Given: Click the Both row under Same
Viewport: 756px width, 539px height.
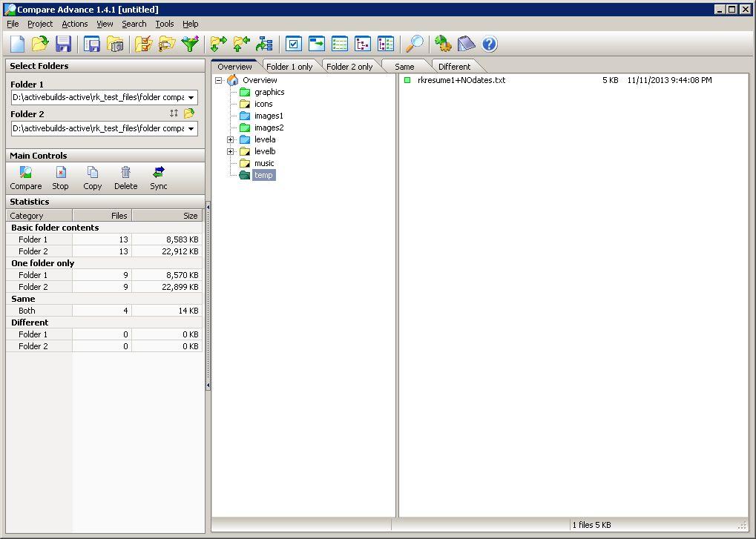Looking at the screenshot, I should [104, 311].
